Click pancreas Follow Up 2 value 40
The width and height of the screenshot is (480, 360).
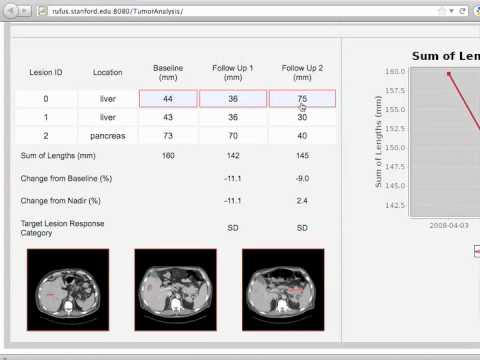(x=302, y=136)
